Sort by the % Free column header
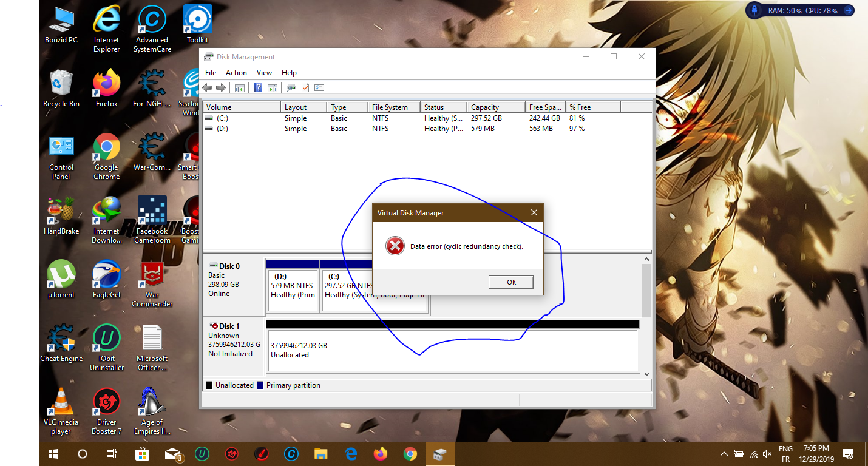 point(592,107)
